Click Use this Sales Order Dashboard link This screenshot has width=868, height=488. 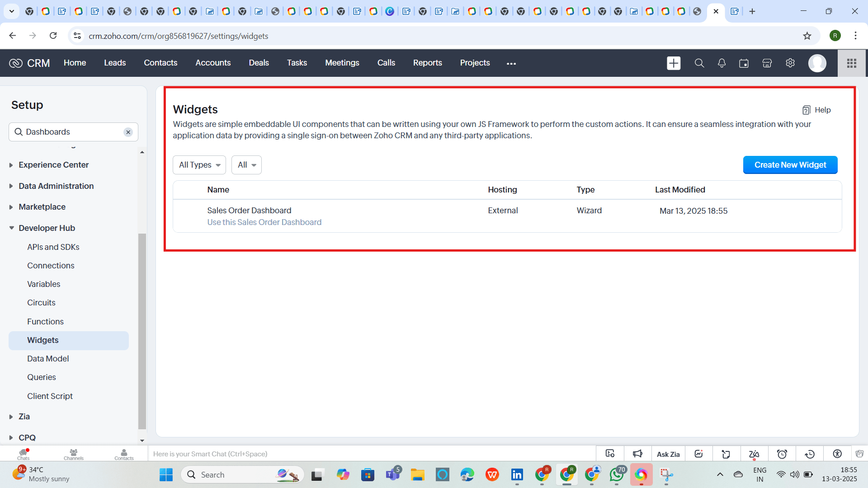[x=264, y=222]
